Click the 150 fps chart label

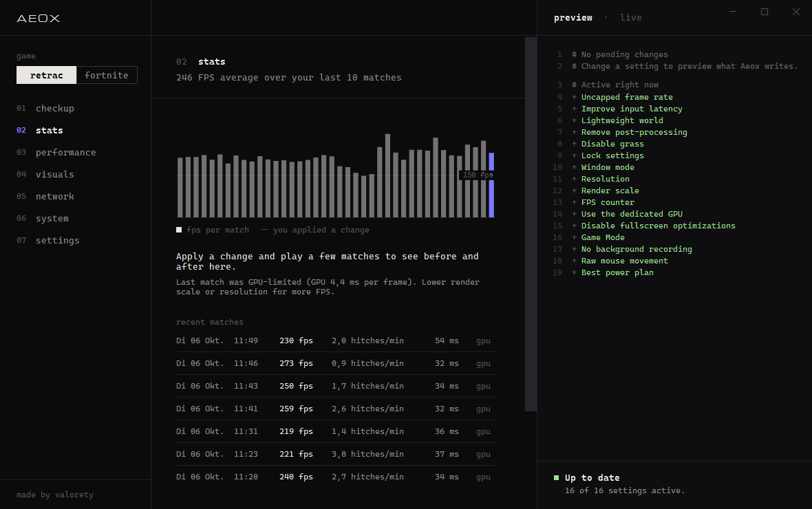click(x=476, y=175)
